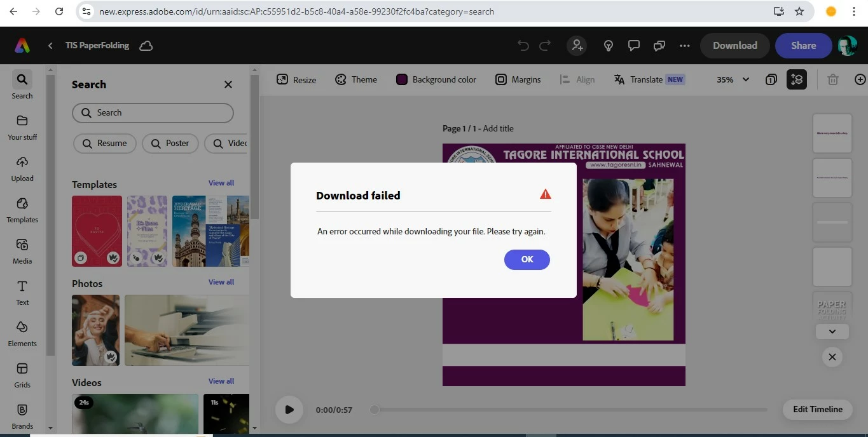Click the browser address bar URL

296,11
